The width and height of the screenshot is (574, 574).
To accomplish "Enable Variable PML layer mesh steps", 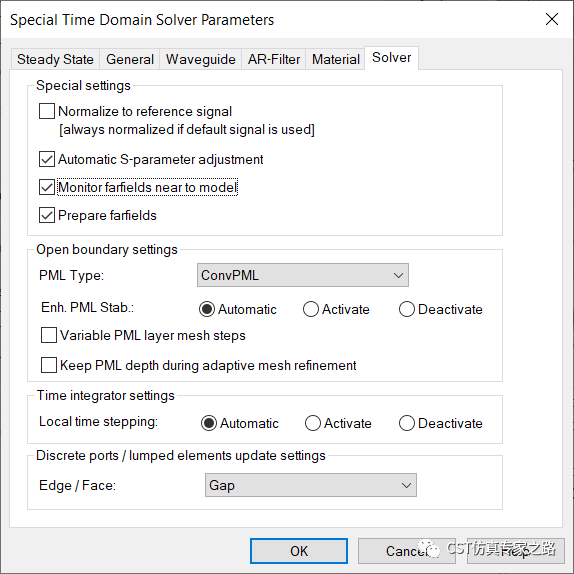I will [49, 335].
